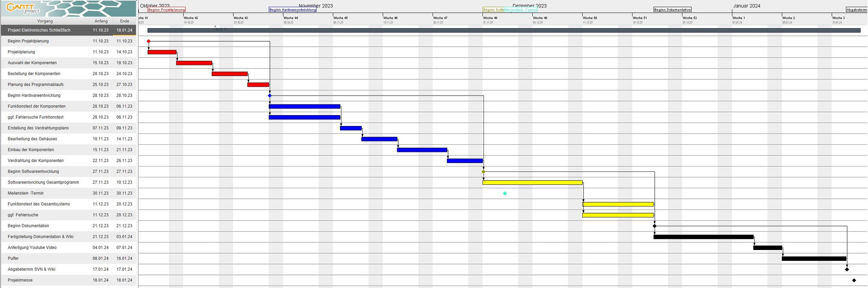This screenshot has width=868, height=288.
Task: Click the Woche 45 timeline header
Action: (340, 18)
